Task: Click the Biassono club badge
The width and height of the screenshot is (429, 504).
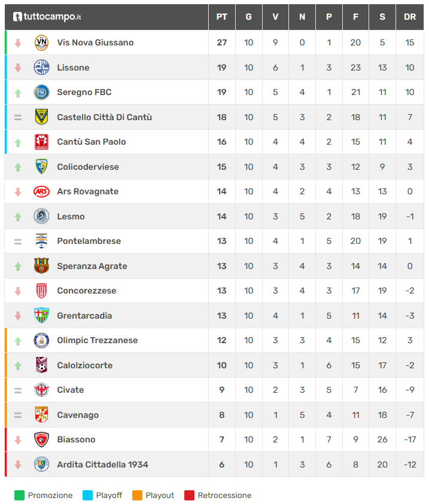Action: pos(41,439)
